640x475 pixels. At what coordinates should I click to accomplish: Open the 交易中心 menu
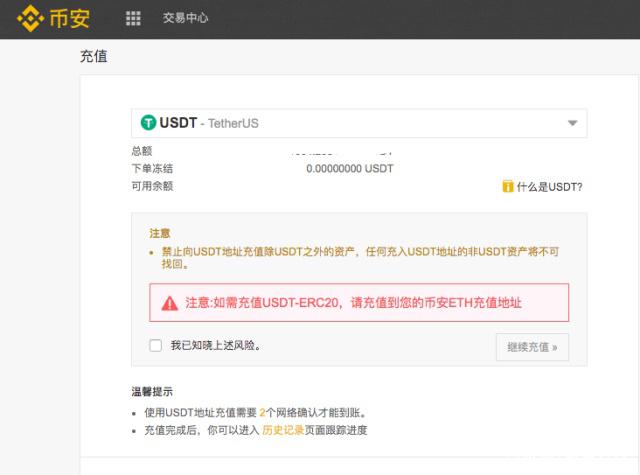[185, 18]
